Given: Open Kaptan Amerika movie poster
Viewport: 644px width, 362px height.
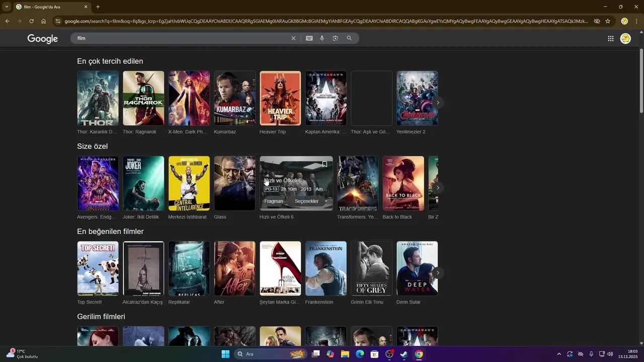Looking at the screenshot, I should (x=326, y=98).
